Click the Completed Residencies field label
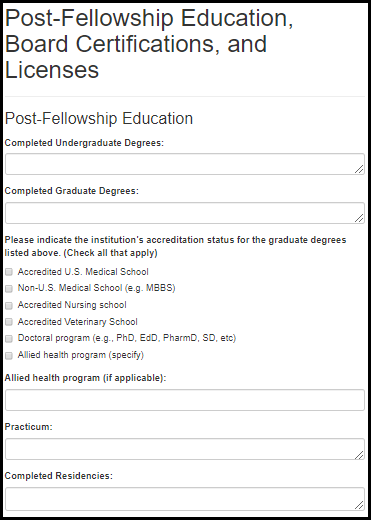Screen dimensions: 371x520 pos(59,476)
